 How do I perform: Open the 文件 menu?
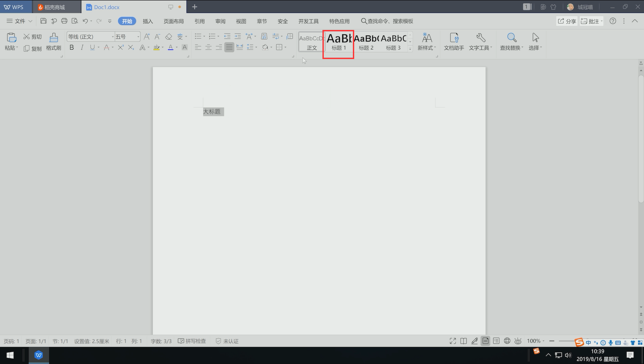coord(19,21)
